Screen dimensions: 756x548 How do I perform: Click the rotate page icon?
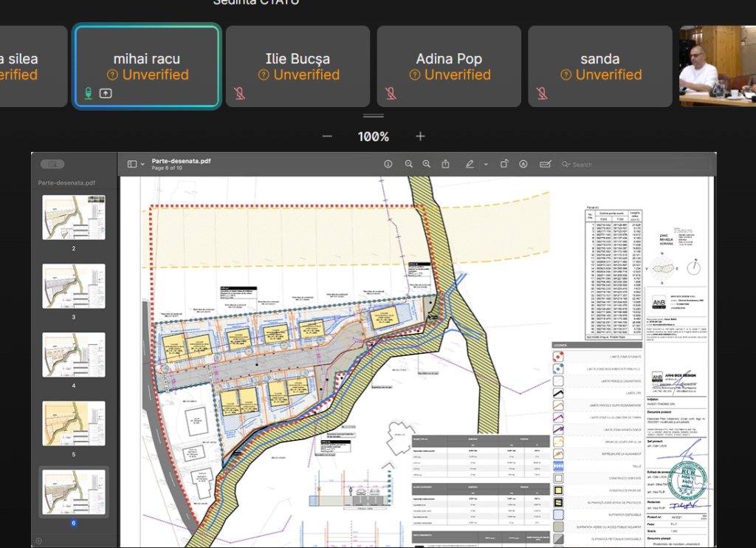tap(504, 164)
